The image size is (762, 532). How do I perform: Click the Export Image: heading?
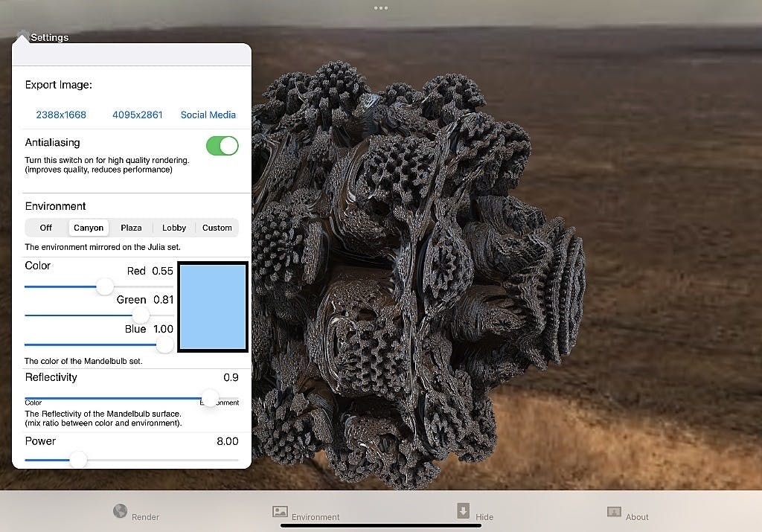point(58,85)
